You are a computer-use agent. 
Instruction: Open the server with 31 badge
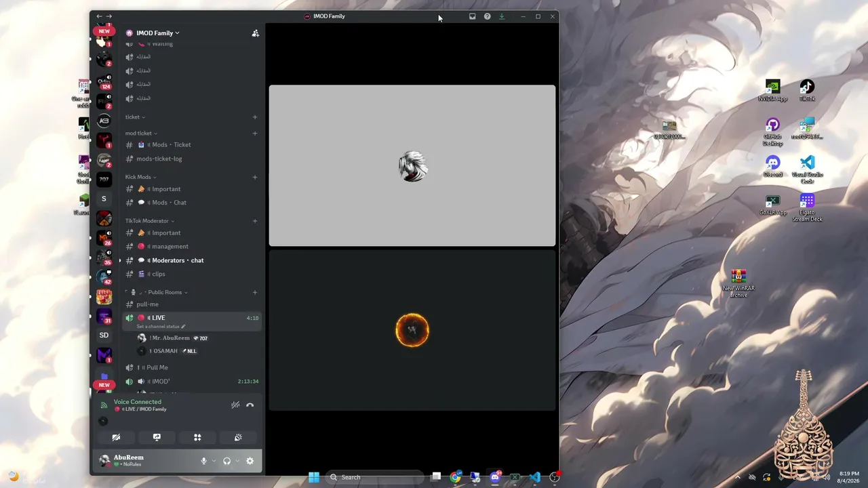[x=104, y=316]
